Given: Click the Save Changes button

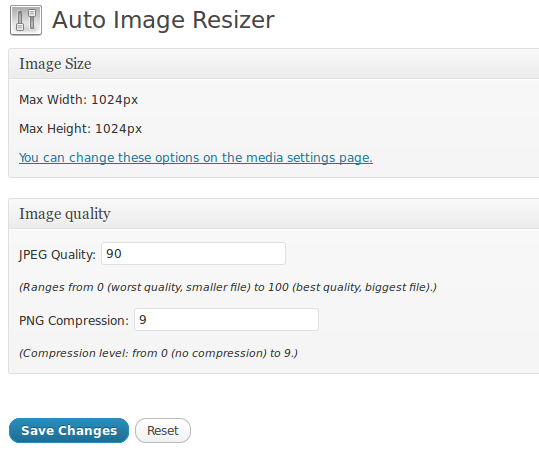Looking at the screenshot, I should click(69, 430).
